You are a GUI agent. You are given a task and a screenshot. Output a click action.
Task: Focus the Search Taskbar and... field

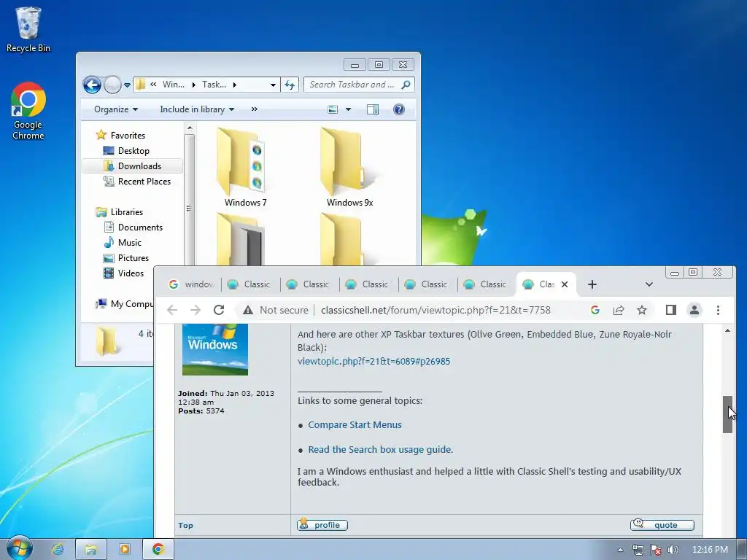359,85
